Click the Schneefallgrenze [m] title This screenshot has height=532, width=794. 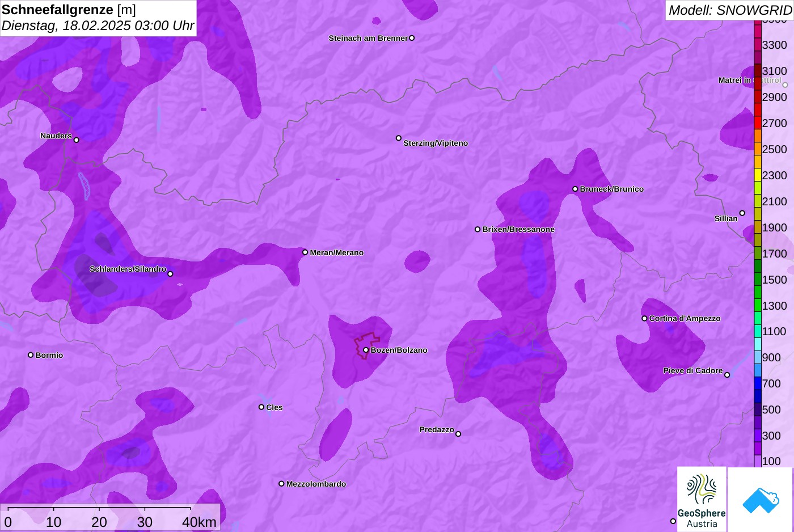click(x=69, y=10)
